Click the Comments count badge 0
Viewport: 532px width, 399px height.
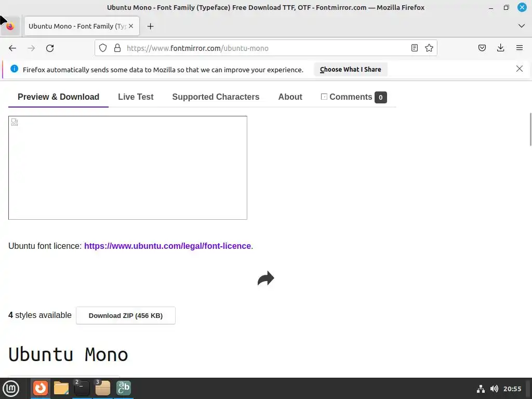[381, 97]
